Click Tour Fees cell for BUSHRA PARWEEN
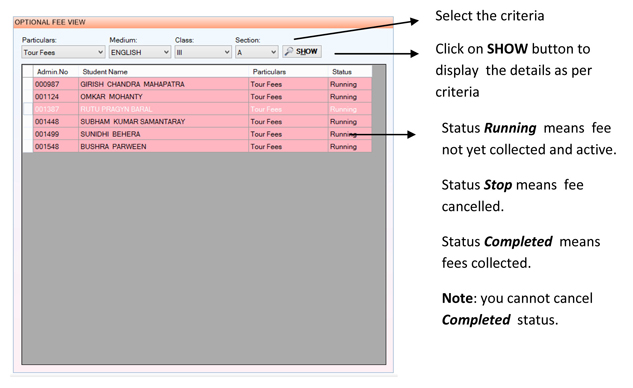The image size is (633, 388). 288,147
